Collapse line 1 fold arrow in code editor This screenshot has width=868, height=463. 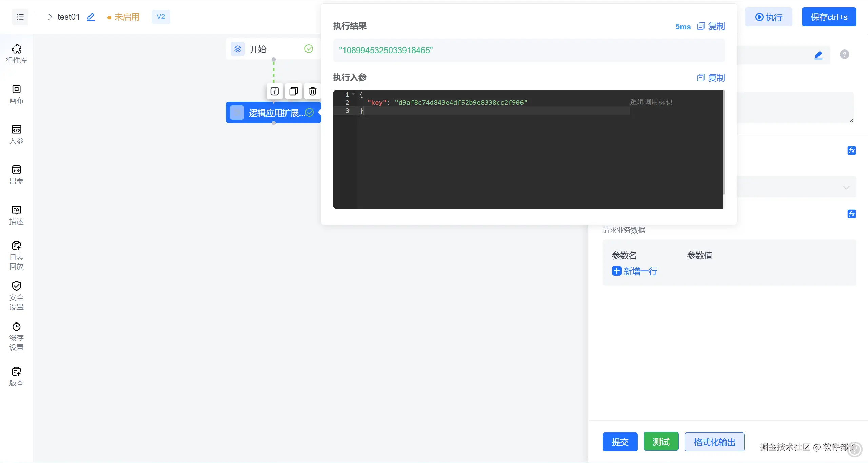tap(353, 94)
